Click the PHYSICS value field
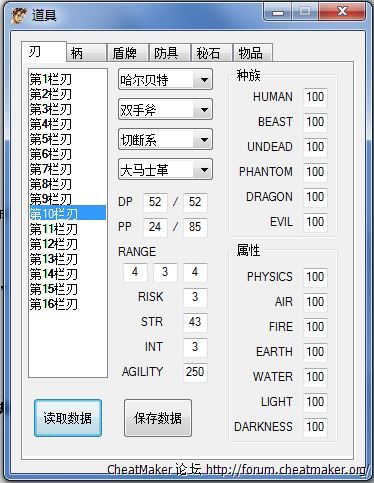Viewport: 374px width, 483px height. pyautogui.click(x=315, y=277)
